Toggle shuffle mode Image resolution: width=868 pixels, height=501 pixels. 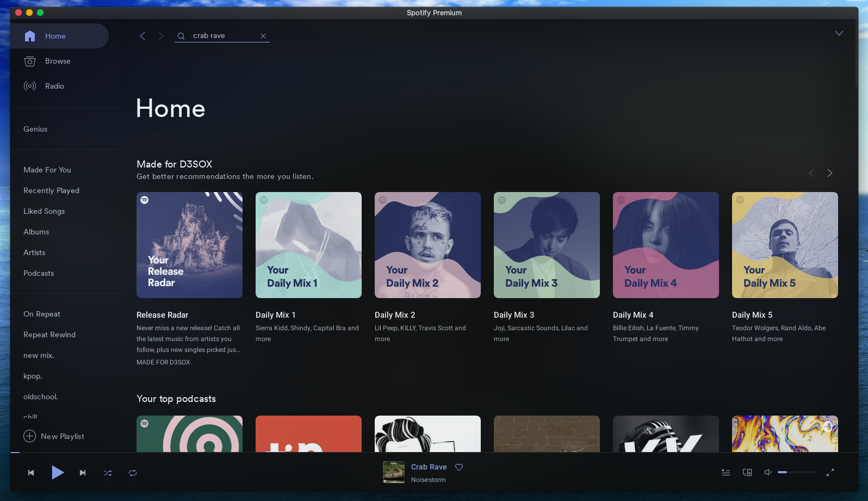108,473
